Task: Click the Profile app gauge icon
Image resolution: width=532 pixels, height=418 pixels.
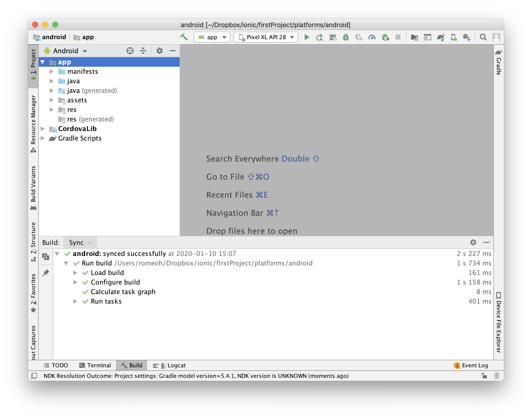Action: tap(372, 37)
